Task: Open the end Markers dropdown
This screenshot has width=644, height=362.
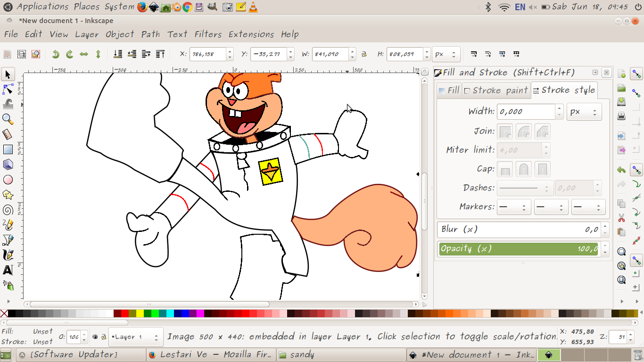Action: 588,207
